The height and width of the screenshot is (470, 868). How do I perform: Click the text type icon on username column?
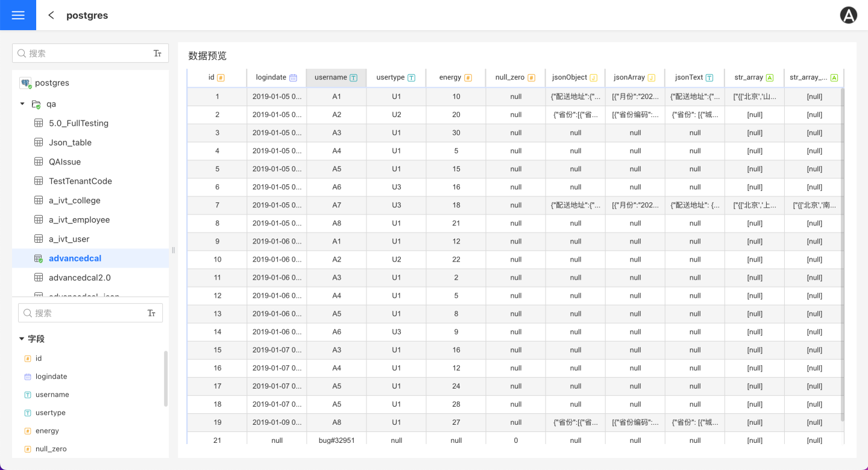tap(354, 78)
